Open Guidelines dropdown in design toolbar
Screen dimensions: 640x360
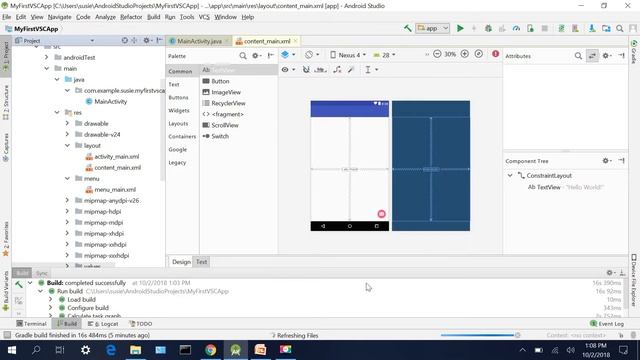click(x=371, y=70)
